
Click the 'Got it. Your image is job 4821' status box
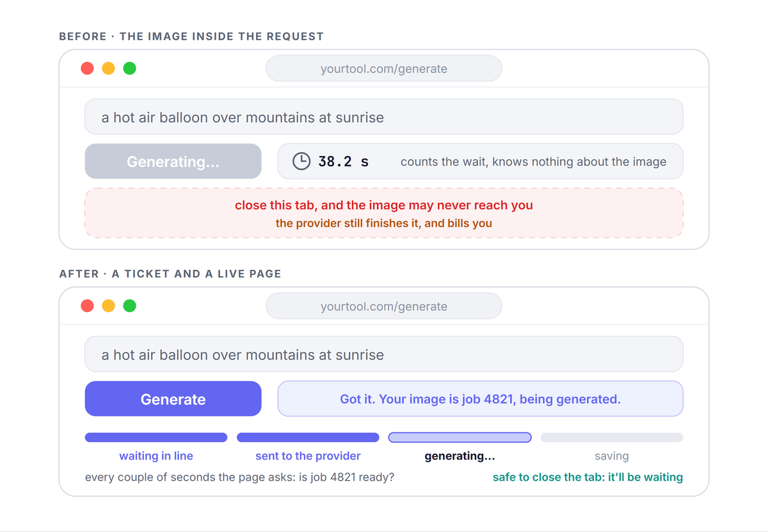(x=480, y=399)
